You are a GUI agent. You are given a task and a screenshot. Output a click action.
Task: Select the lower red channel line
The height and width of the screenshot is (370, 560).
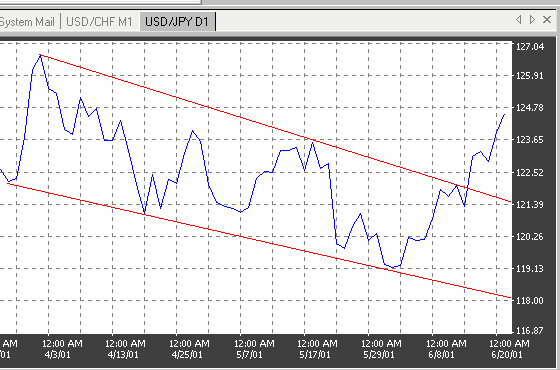click(x=259, y=241)
